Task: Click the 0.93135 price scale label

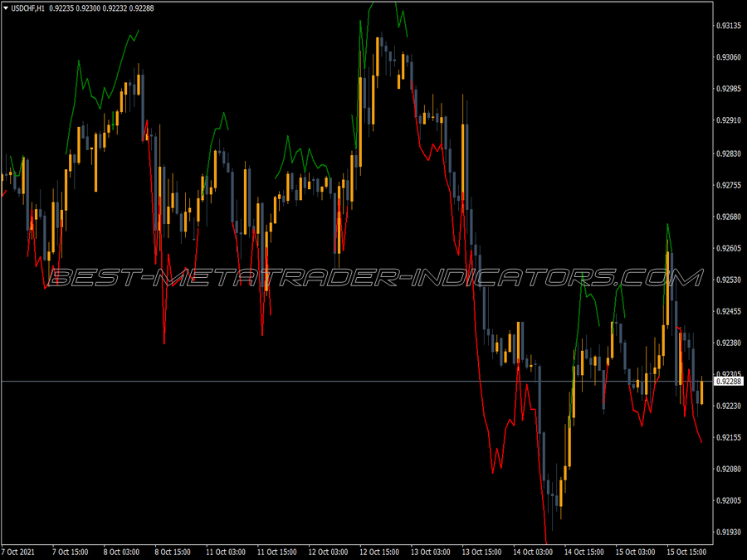Action: [x=729, y=25]
